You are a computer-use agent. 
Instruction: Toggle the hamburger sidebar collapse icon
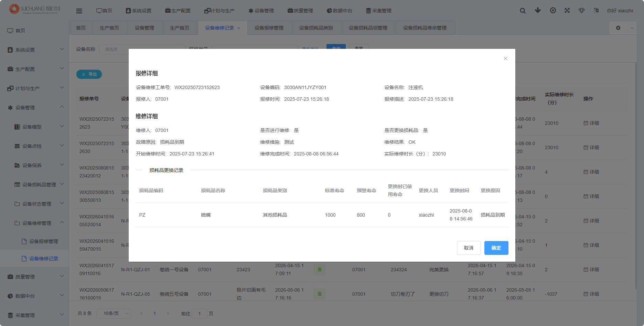[x=79, y=11]
